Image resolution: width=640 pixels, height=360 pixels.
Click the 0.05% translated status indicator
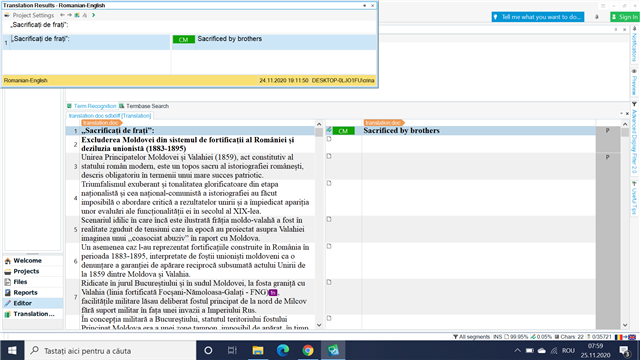pyautogui.click(x=541, y=337)
